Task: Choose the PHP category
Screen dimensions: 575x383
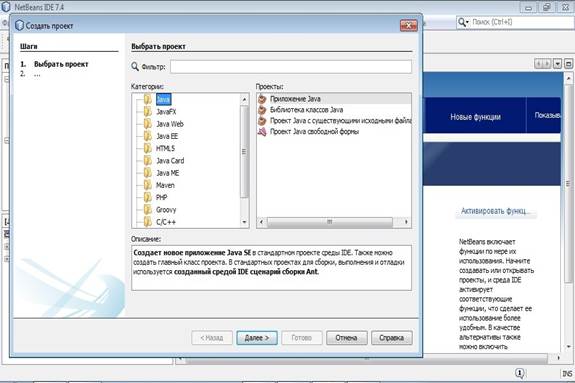Action: coord(162,197)
